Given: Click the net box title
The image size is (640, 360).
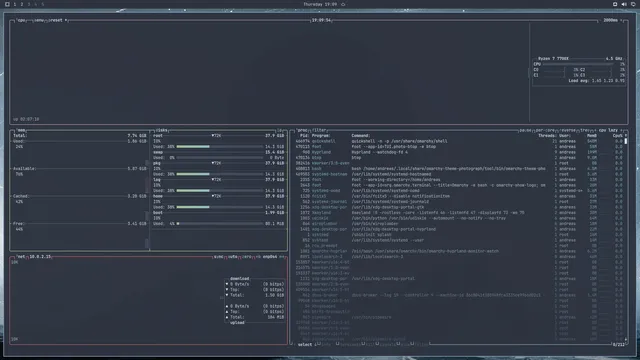Looking at the screenshot, I should point(21,257).
